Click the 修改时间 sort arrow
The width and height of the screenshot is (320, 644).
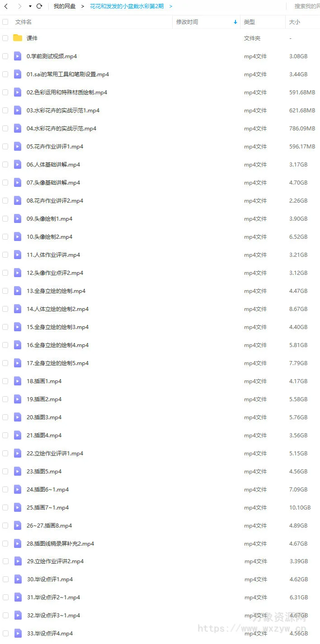coord(235,22)
